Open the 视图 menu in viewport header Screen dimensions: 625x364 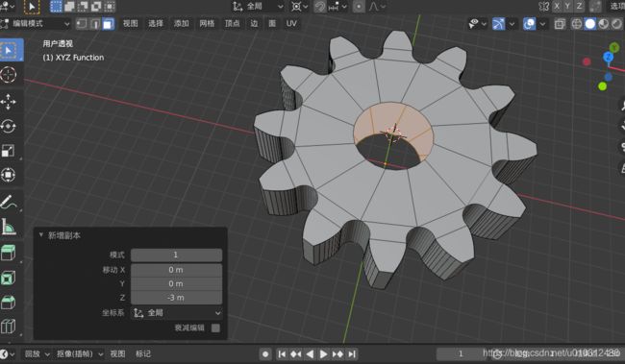tap(130, 24)
